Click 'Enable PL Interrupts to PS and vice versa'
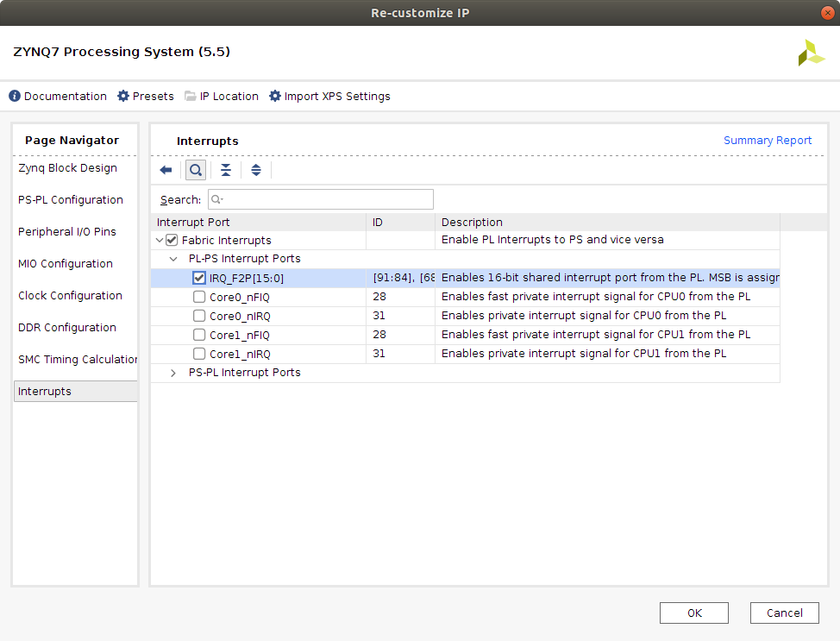840x641 pixels. click(552, 240)
